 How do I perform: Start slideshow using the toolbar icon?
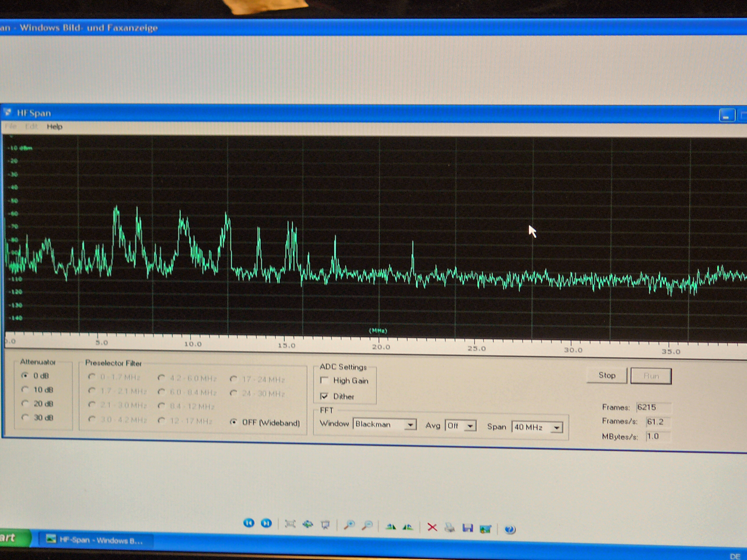point(326,525)
